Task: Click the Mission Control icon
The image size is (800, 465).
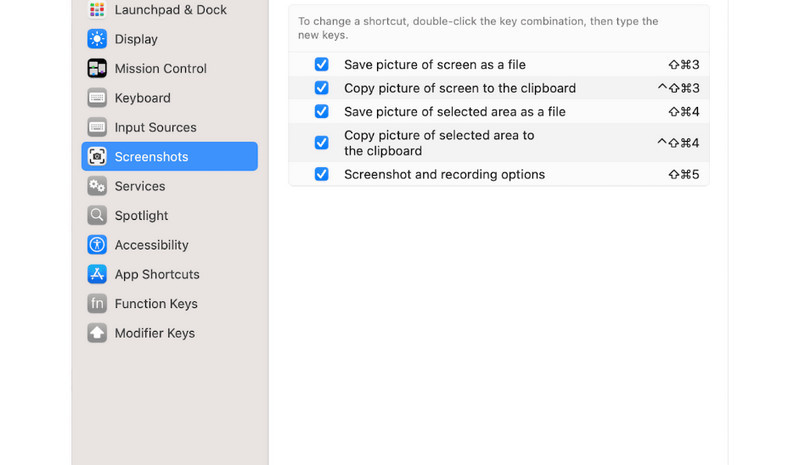Action: [97, 68]
